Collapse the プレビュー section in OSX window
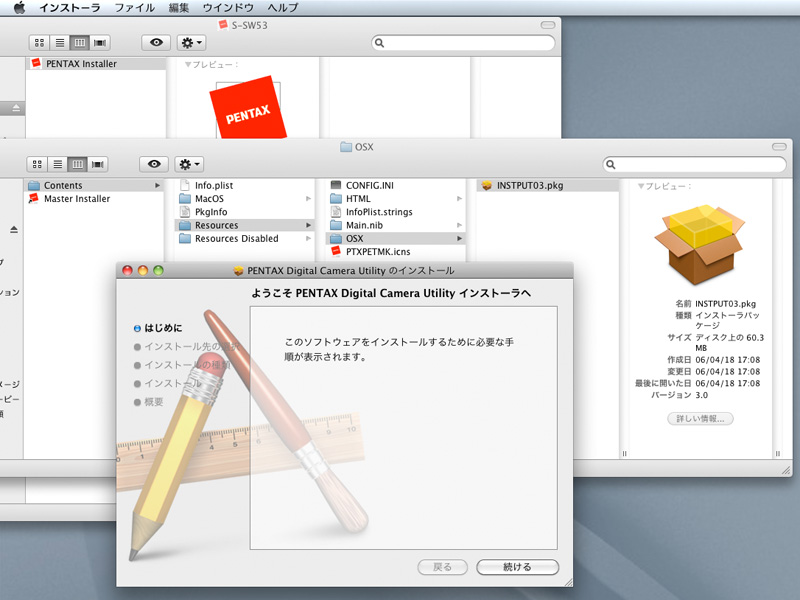The image size is (800, 600). pos(641,186)
